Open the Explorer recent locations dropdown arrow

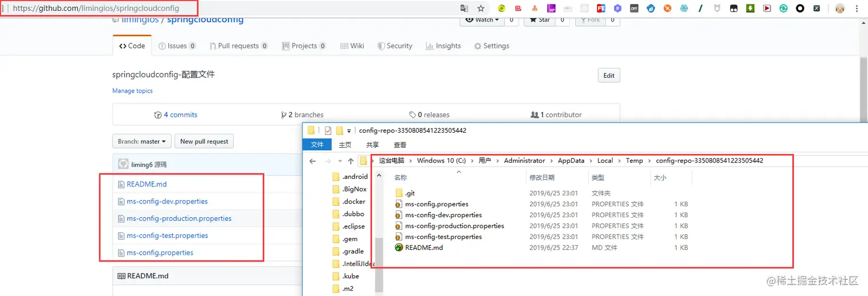point(340,162)
